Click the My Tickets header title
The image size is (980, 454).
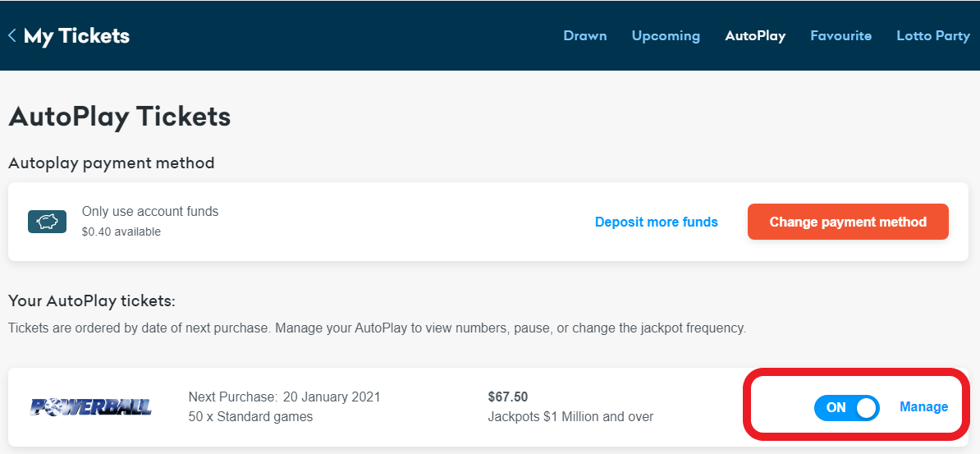(x=76, y=36)
